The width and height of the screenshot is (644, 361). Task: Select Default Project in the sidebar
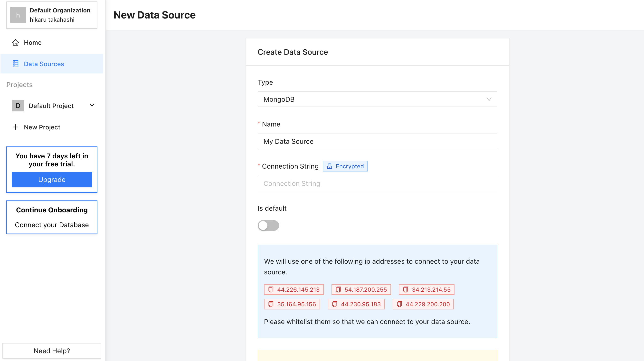(52, 106)
